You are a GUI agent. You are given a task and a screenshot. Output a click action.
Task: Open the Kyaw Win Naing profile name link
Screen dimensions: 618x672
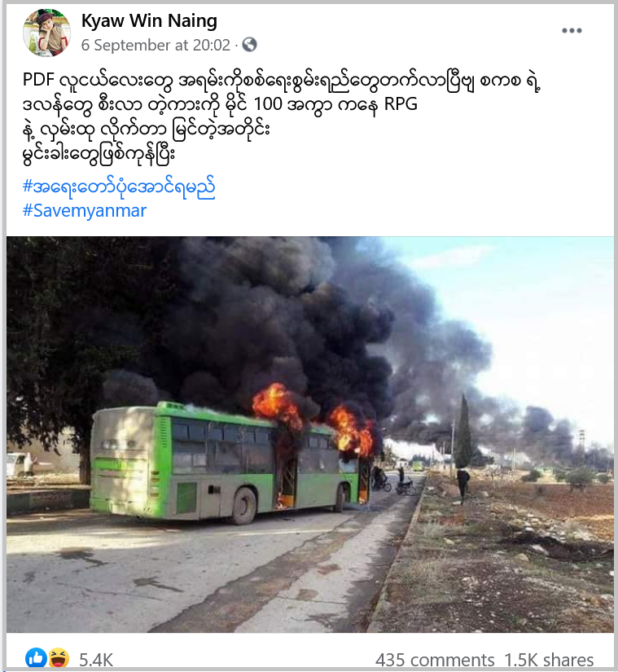pos(149,20)
